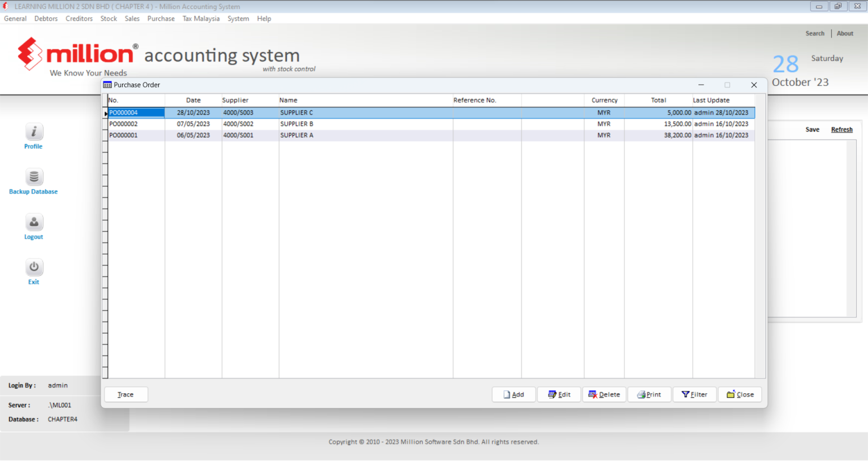Click the Search link at top right

(x=815, y=33)
